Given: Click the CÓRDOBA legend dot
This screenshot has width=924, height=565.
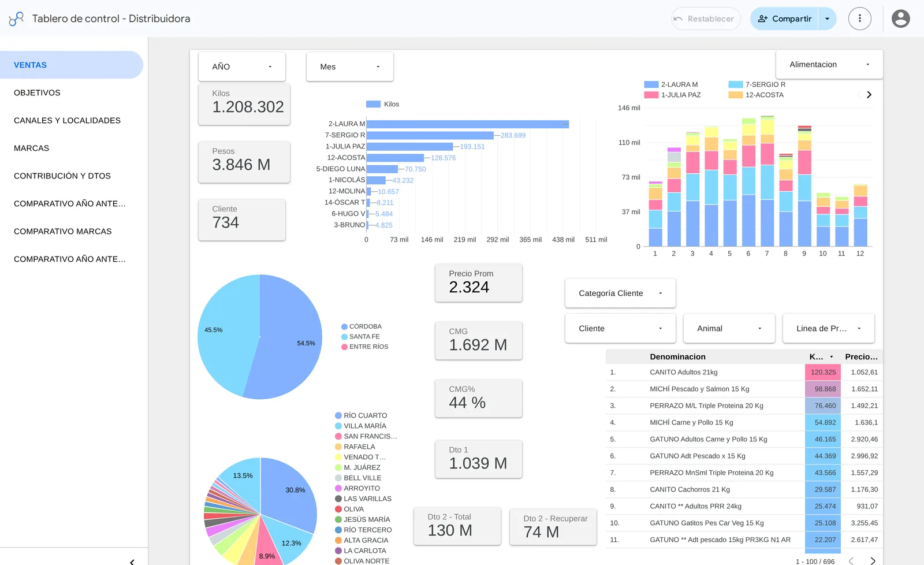Looking at the screenshot, I should coord(344,326).
